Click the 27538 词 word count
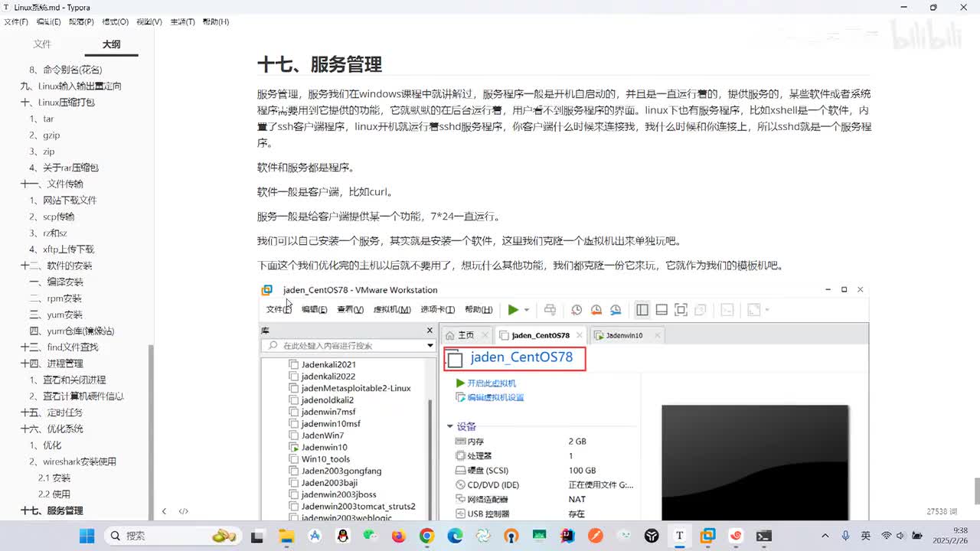 point(942,511)
